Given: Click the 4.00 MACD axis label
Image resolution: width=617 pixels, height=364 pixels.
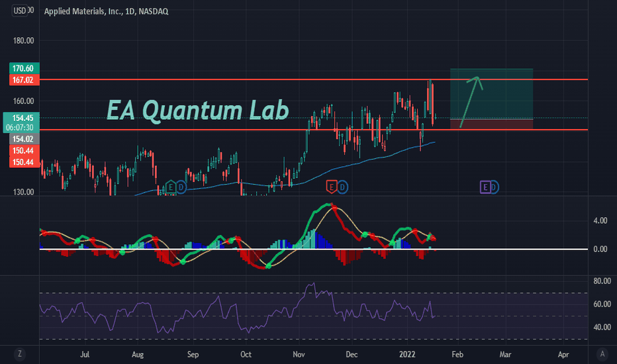Looking at the screenshot, I should coord(600,221).
